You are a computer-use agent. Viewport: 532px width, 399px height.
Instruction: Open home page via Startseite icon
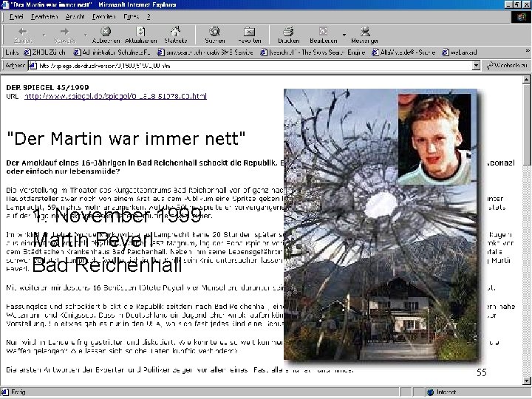click(175, 32)
